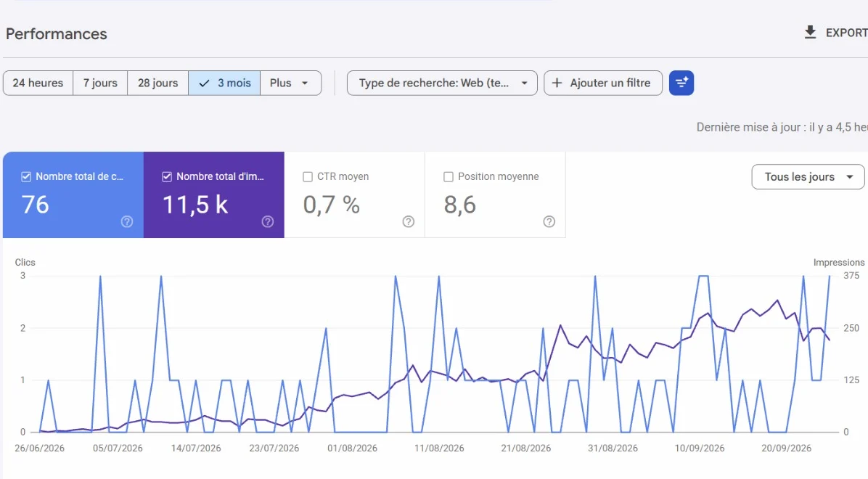The height and width of the screenshot is (479, 868).
Task: Click the Performances heading
Action: click(x=57, y=34)
